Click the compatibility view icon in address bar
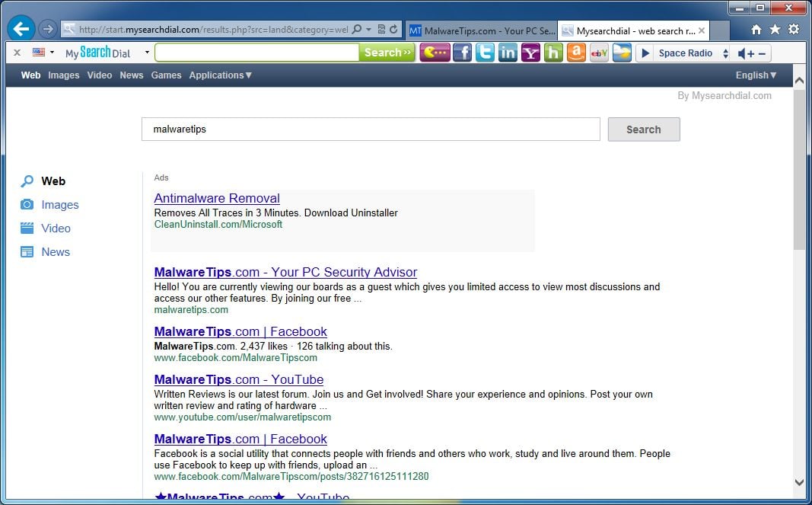The width and height of the screenshot is (812, 505). [x=382, y=30]
